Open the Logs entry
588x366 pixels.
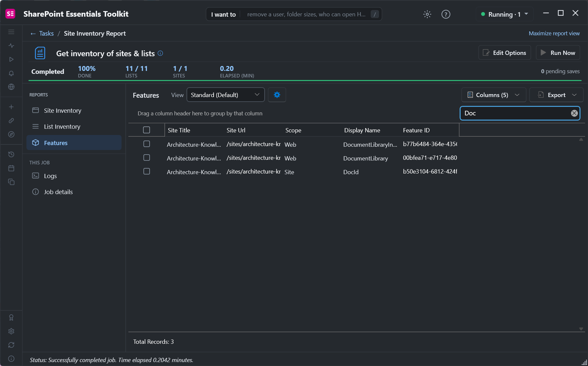tap(74, 176)
